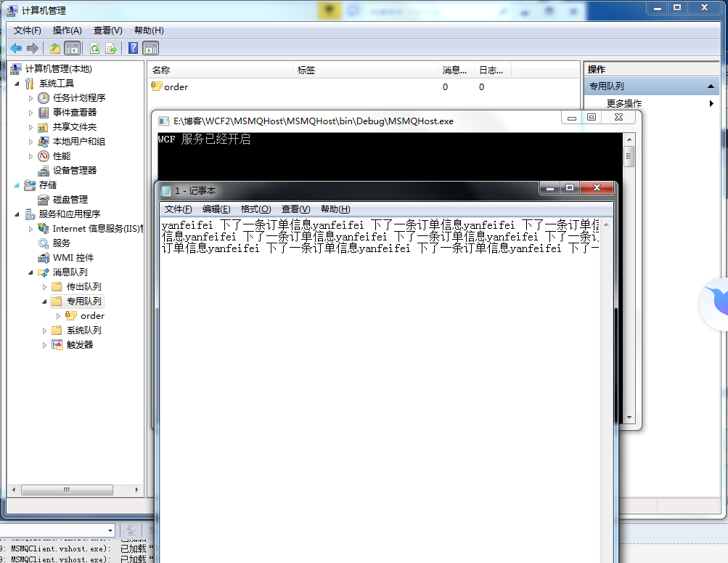
Task: Click the Up one level toolbar icon
Action: (x=55, y=49)
